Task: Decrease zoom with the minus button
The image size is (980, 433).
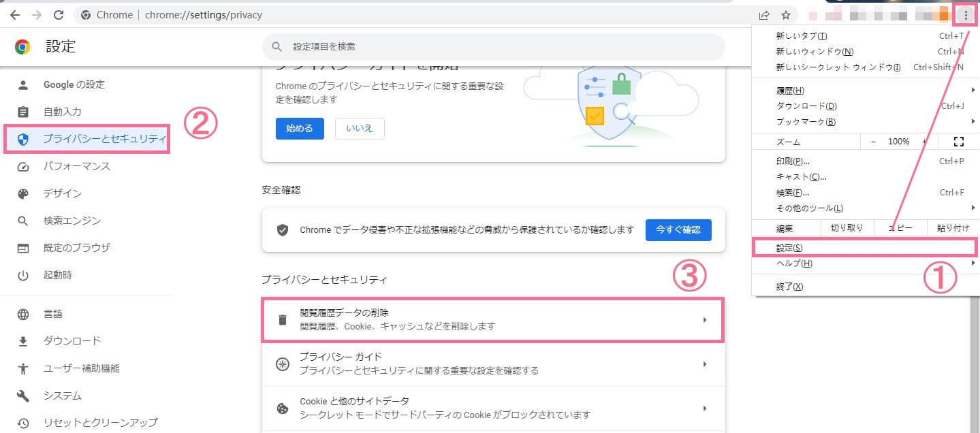Action: click(x=873, y=142)
